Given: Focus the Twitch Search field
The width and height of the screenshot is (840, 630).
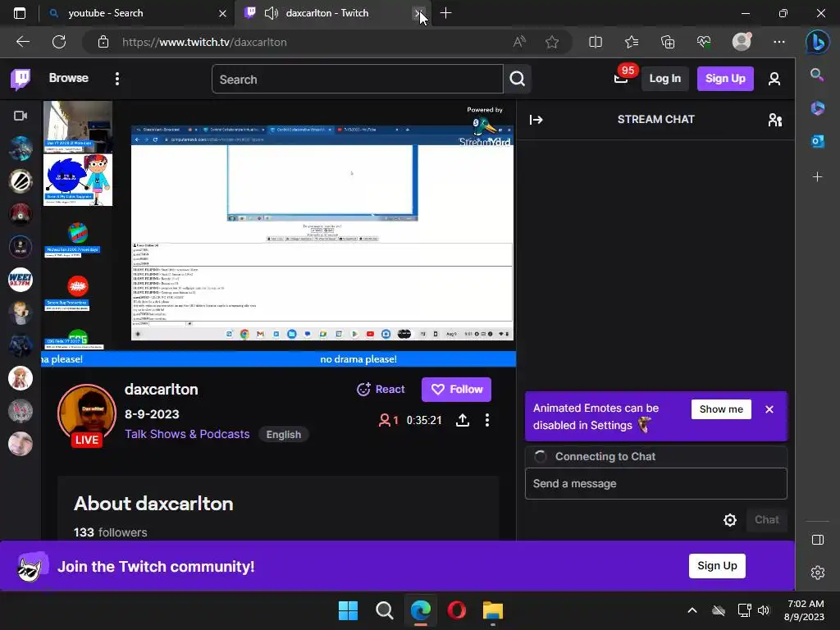Looking at the screenshot, I should 358,80.
